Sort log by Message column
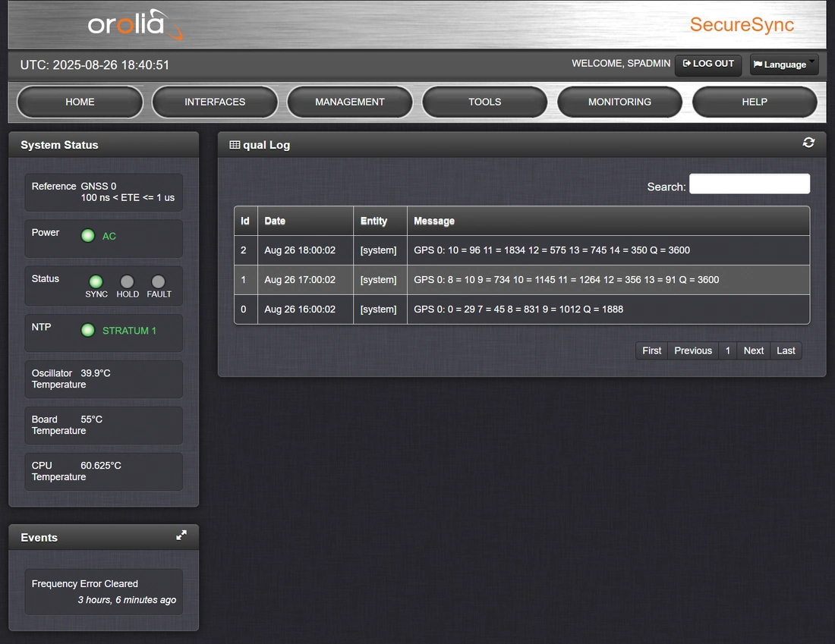This screenshot has height=644, width=835. (608, 221)
